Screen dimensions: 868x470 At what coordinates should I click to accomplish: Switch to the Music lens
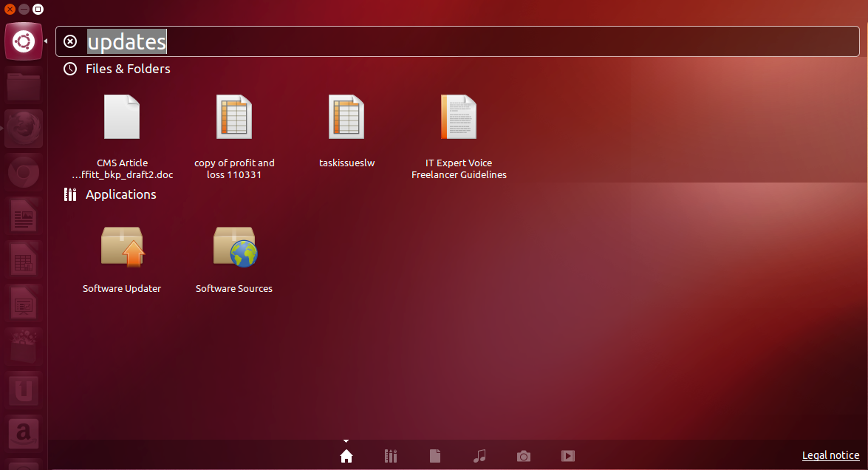(x=479, y=456)
